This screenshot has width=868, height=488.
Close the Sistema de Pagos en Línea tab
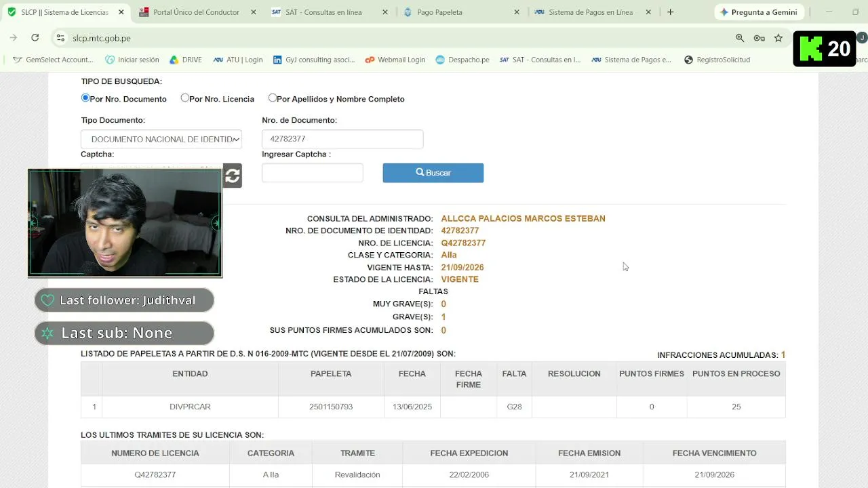[x=648, y=12]
